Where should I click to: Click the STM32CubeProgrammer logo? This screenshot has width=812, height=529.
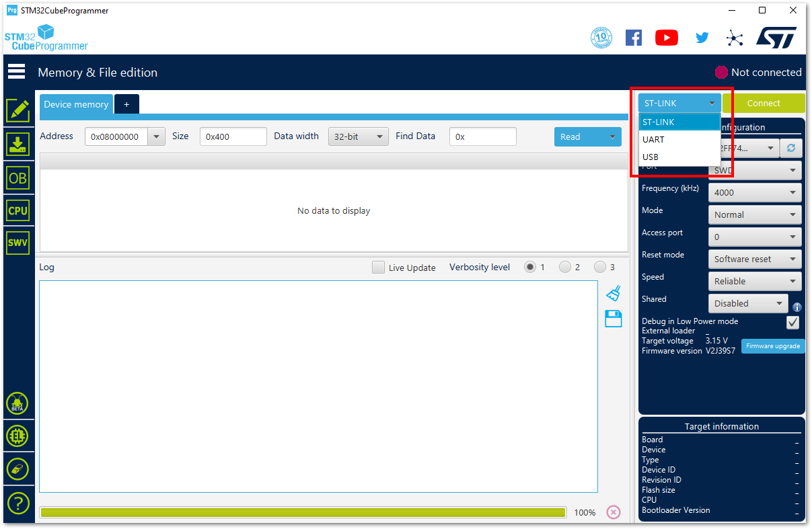(x=46, y=38)
